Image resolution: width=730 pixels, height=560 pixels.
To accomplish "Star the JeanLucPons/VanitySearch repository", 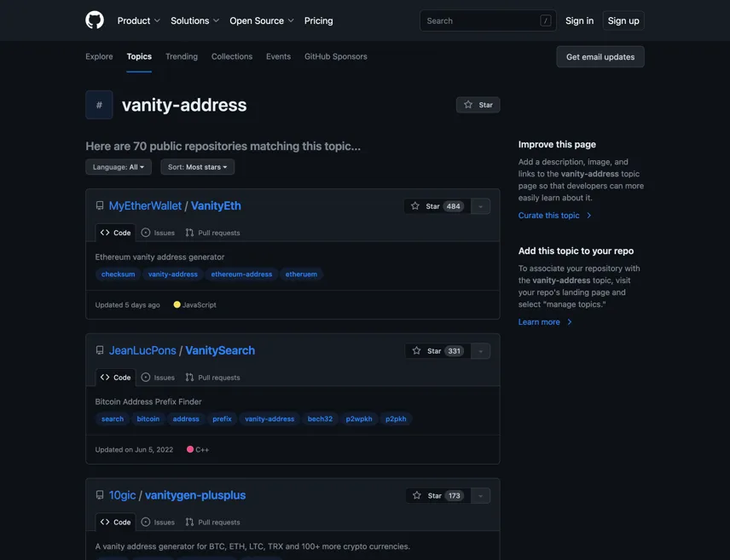I will tap(438, 351).
